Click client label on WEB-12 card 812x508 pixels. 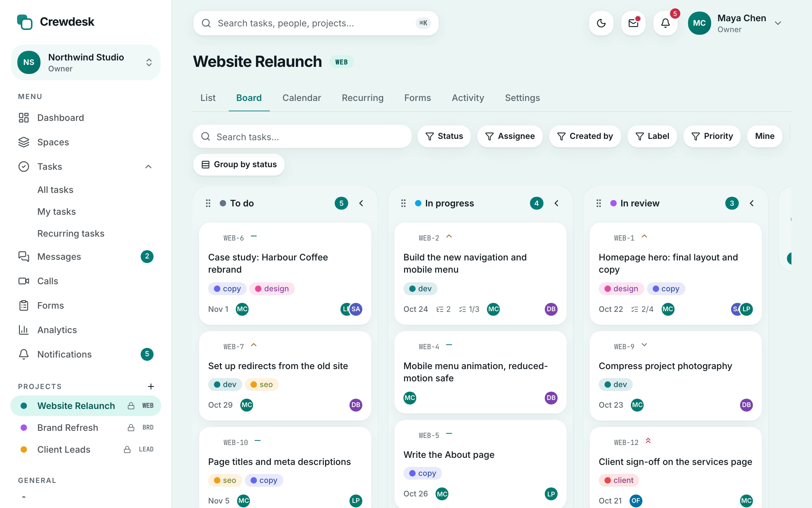pyautogui.click(x=619, y=480)
